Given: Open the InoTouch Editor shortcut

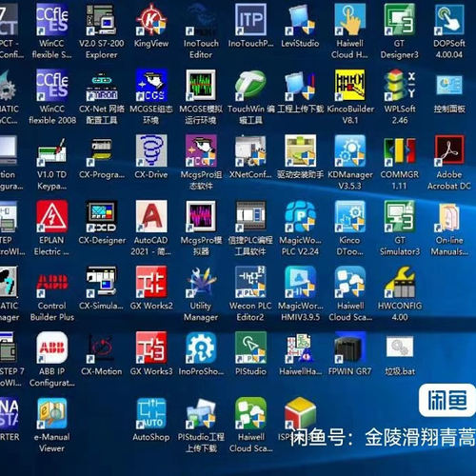Looking at the screenshot, I should click(x=201, y=20).
